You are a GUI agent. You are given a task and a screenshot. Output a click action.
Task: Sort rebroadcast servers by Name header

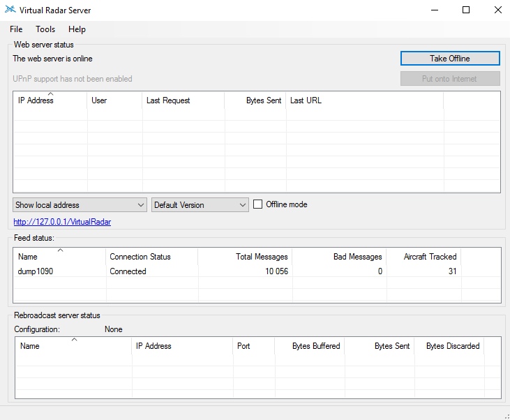click(x=73, y=346)
